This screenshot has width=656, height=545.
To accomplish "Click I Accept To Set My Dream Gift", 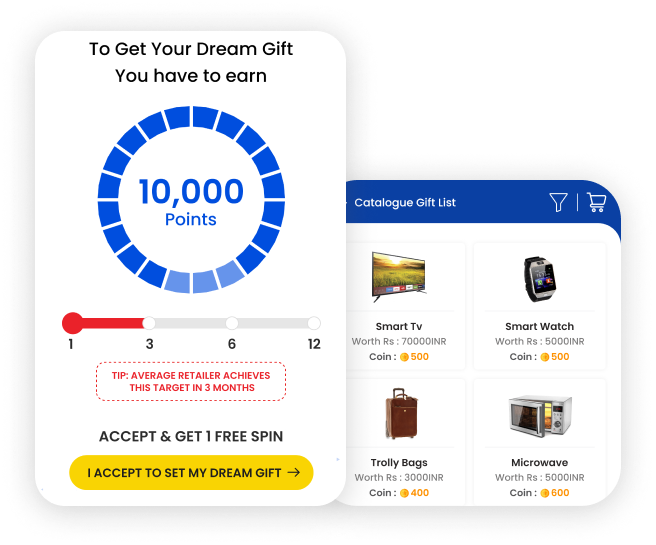I will click(x=191, y=473).
